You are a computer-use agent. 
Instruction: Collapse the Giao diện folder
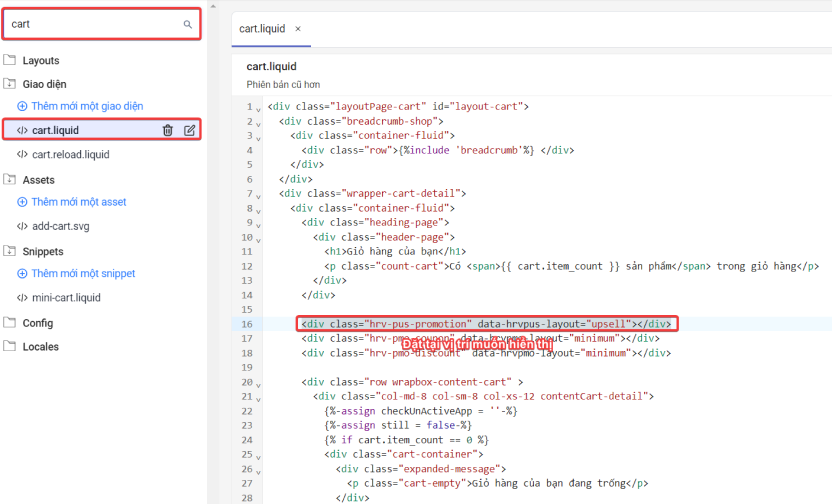[44, 85]
